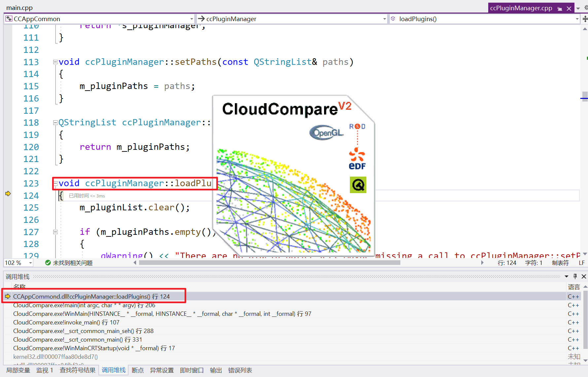Viewport: 588px width, 377px height.
Task: Open the 断点 breakpoints tab
Action: pyautogui.click(x=138, y=370)
